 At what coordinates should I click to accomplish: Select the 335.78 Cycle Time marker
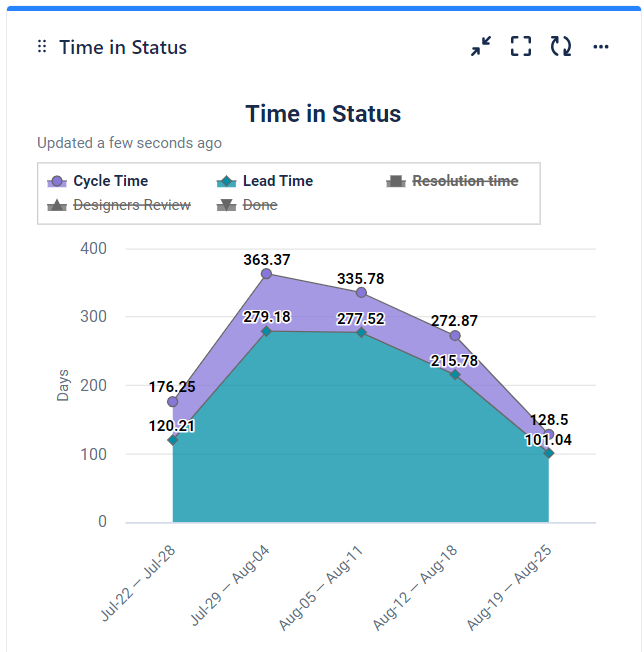tap(361, 292)
